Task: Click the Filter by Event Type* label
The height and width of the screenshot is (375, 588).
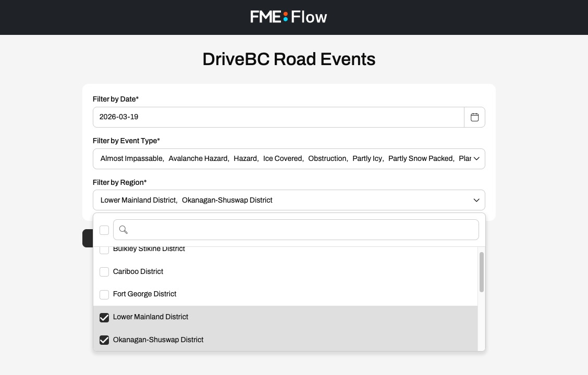Action: (x=126, y=141)
